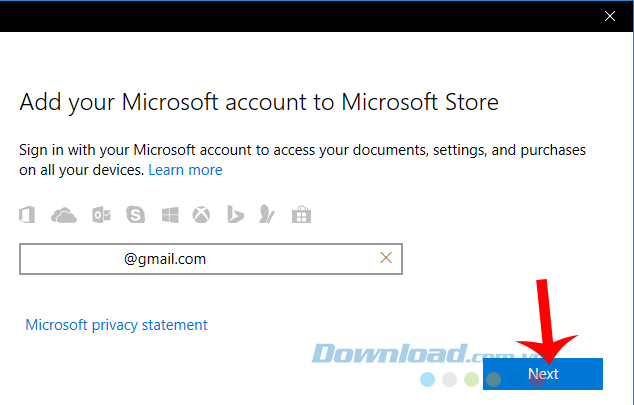The height and width of the screenshot is (405, 634).
Task: Clear the email field with the X
Action: 386,258
